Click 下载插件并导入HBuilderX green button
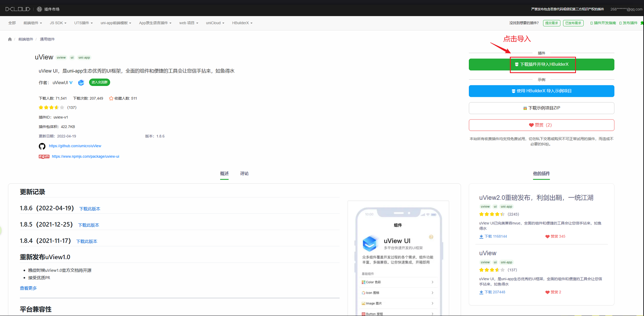This screenshot has width=644, height=316. pyautogui.click(x=541, y=64)
